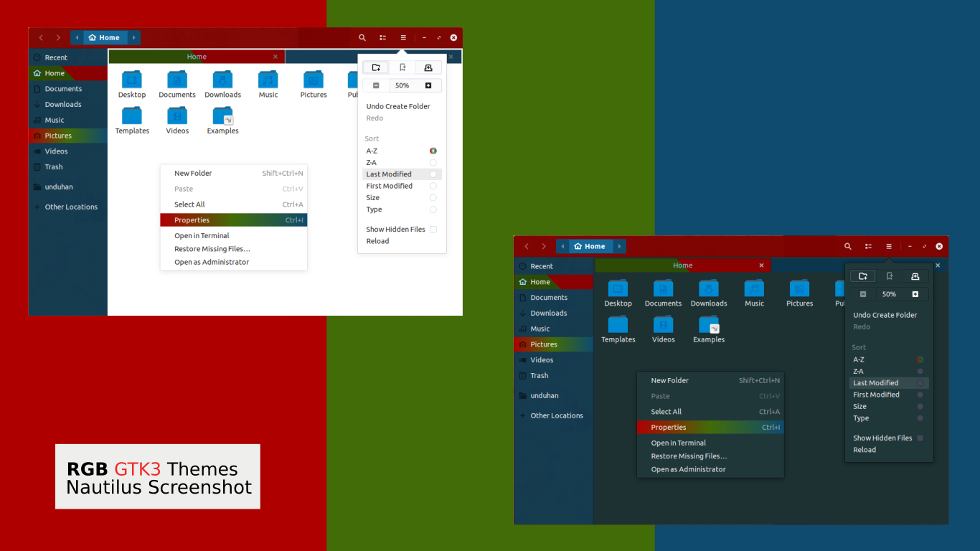Enable Show Hidden Files in the light popover
980x551 pixels.
pos(433,230)
